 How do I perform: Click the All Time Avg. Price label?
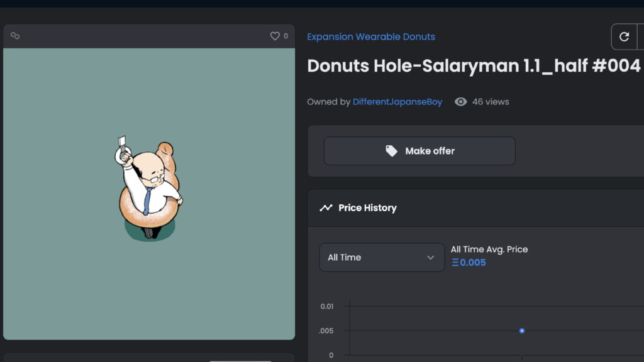click(489, 249)
